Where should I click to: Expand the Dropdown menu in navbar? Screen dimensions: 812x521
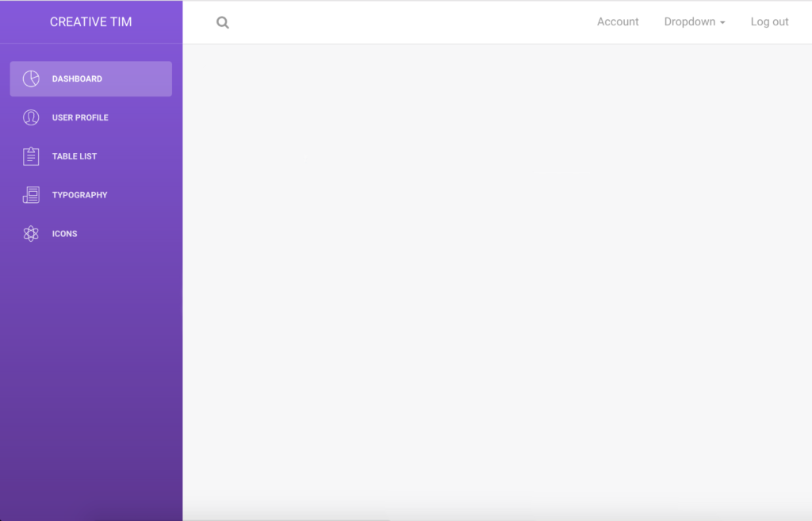click(690, 22)
